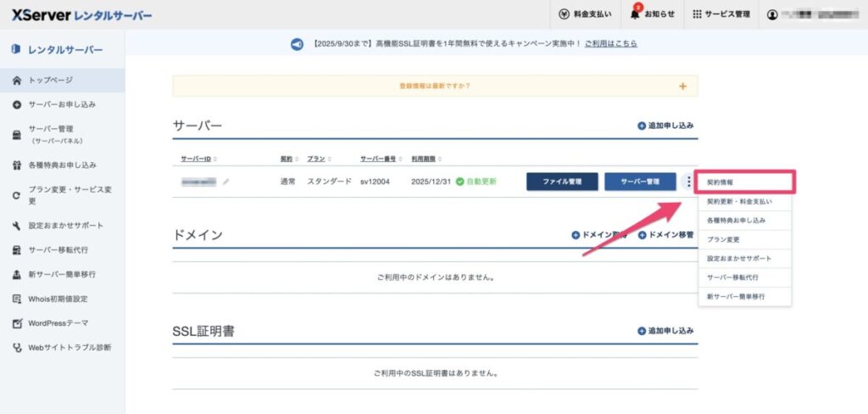Click the ご利用中のSSL証明書はありません。 message
The height and width of the screenshot is (414, 868).
(x=435, y=373)
